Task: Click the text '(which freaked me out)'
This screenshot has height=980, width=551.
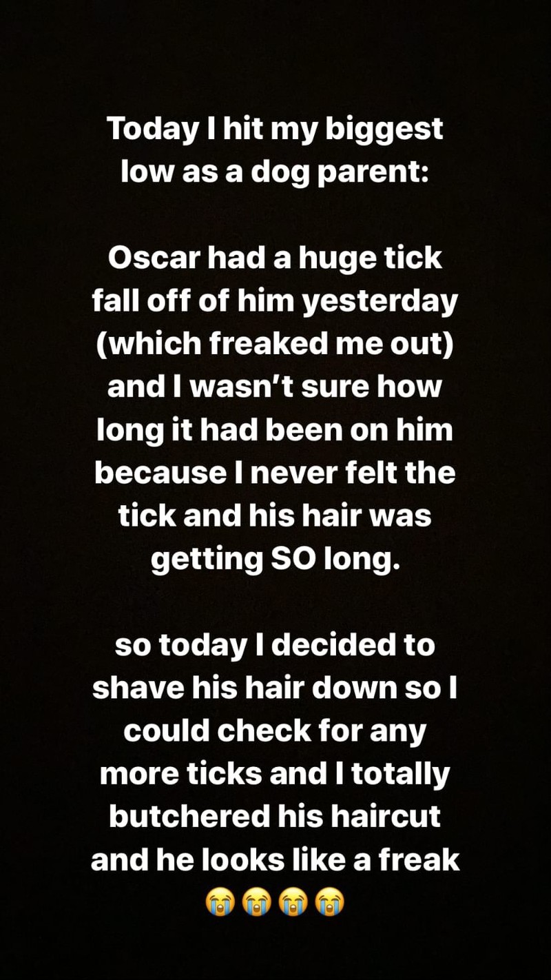Action: 275,345
